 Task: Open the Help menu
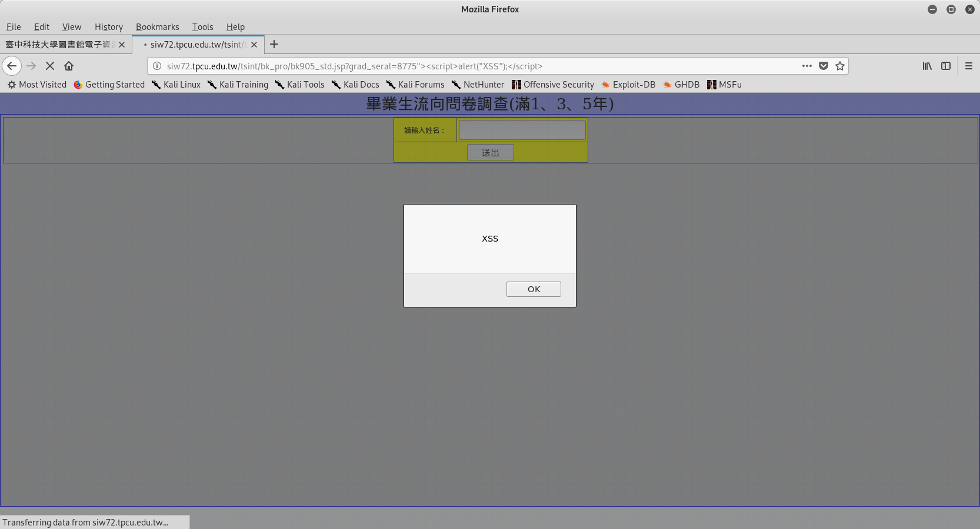click(x=235, y=27)
